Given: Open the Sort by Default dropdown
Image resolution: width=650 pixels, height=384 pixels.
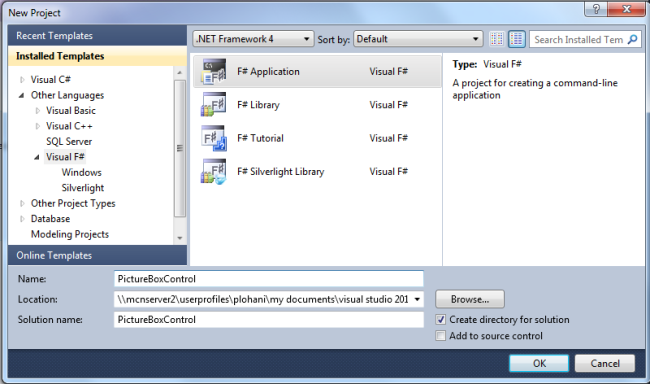Looking at the screenshot, I should pos(418,39).
